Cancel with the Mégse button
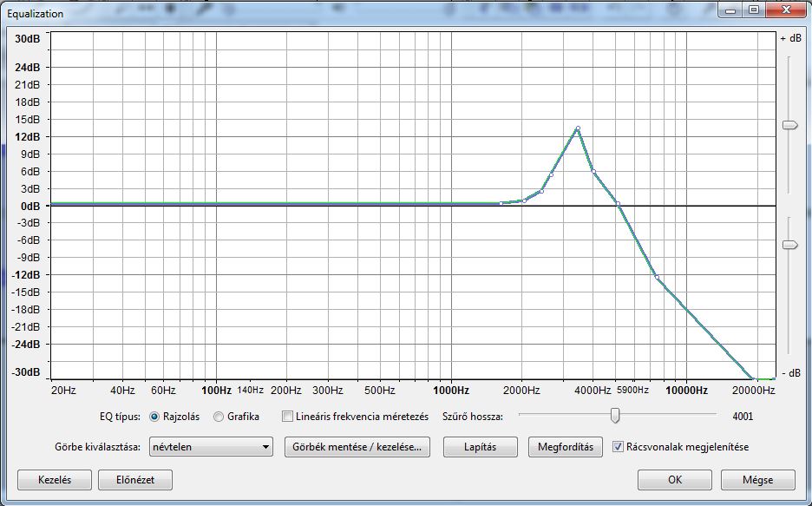This screenshot has height=506, width=812. (x=756, y=480)
